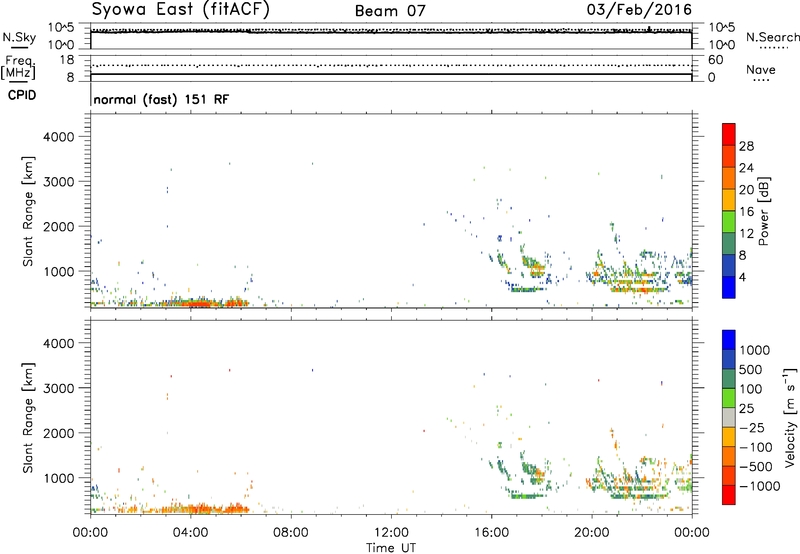The image size is (800, 554).
Task: Select 'Slant Range [km]' label of power panel
Action: pyautogui.click(x=28, y=211)
